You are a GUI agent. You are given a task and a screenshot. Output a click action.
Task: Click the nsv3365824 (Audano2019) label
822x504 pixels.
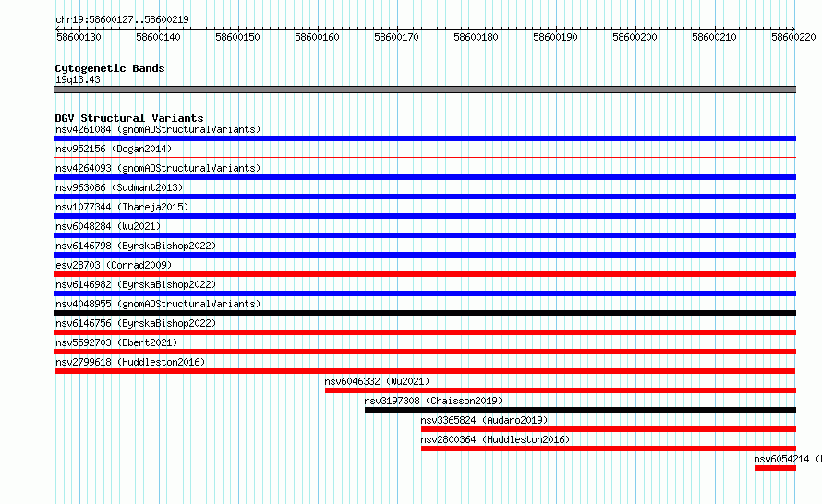pos(484,420)
